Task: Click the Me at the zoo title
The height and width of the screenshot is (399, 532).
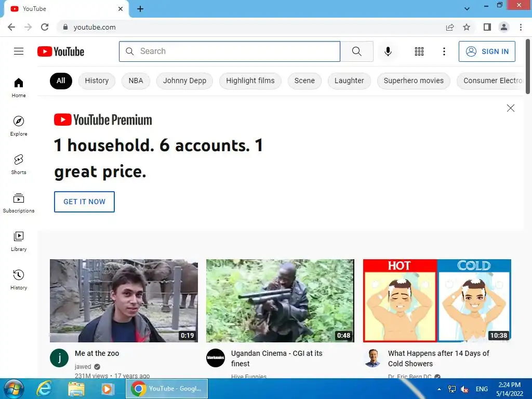Action: coord(97,353)
